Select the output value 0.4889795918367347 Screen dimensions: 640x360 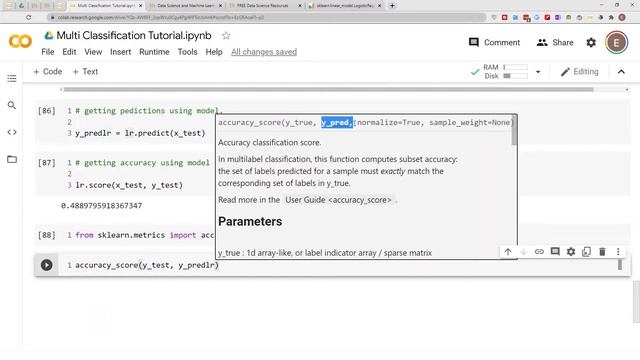(x=102, y=206)
